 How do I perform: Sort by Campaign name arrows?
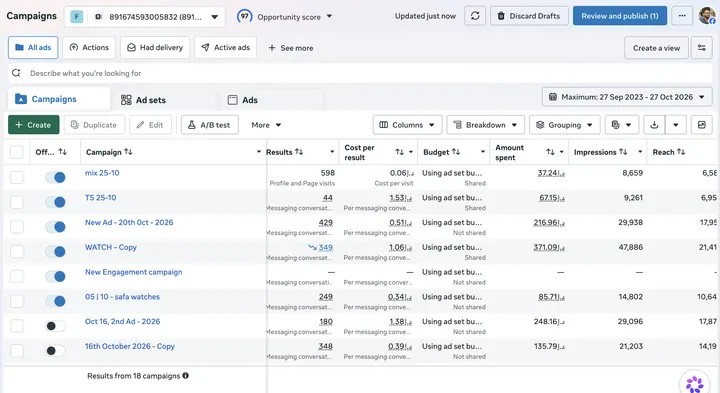pyautogui.click(x=129, y=152)
